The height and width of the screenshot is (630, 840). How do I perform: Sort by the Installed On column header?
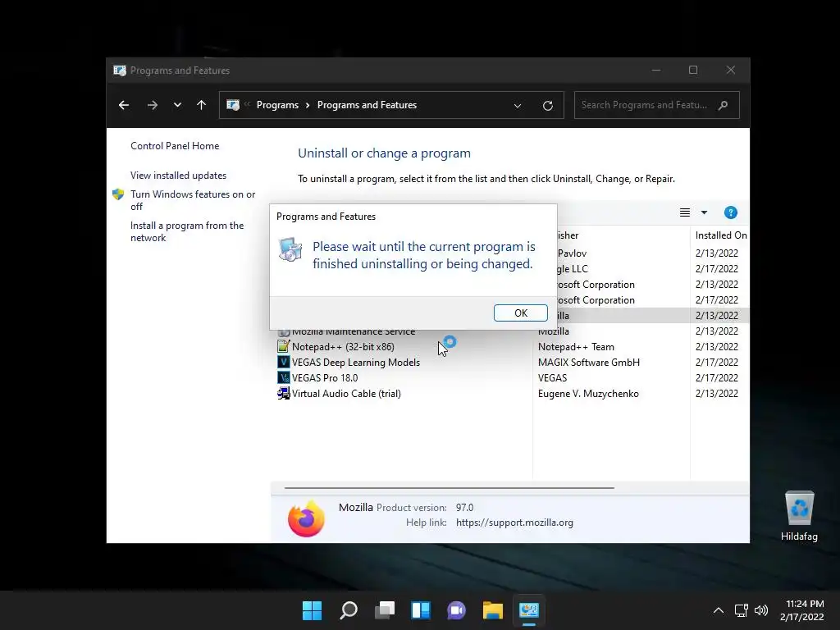720,235
